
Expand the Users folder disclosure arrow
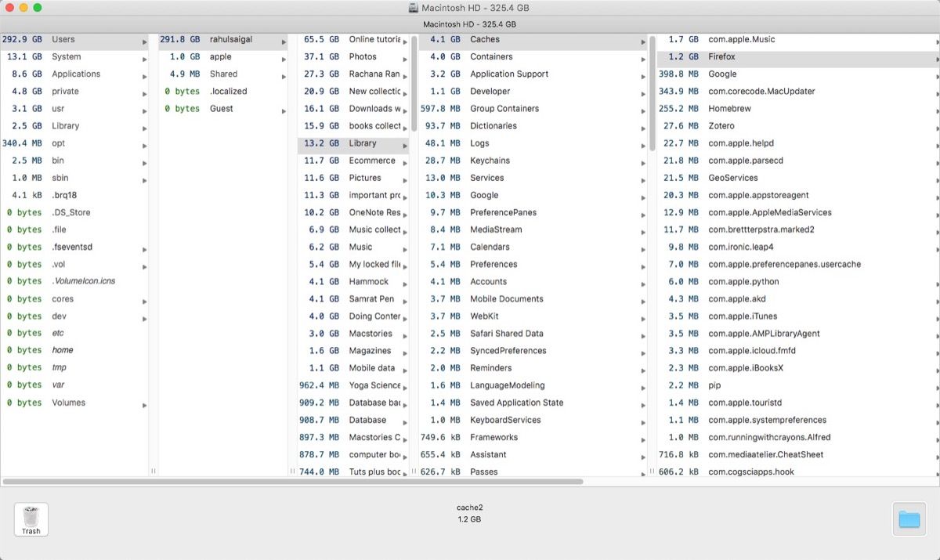143,39
